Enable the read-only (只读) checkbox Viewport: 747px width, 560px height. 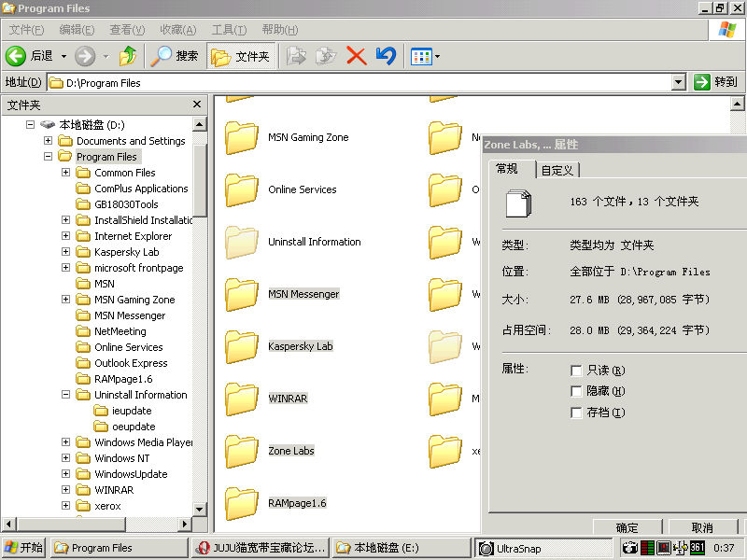[x=576, y=371]
